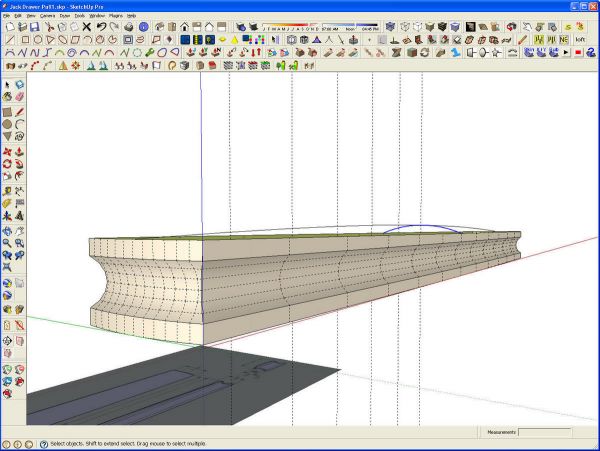Activate the Rotate tool

[x=7, y=164]
